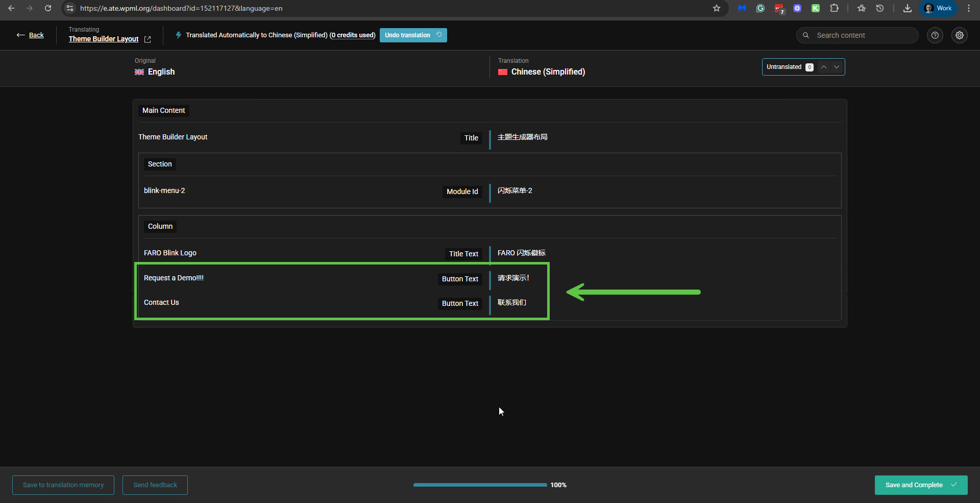Open the browser three-dot menu
Image resolution: width=980 pixels, height=503 pixels.
tap(969, 8)
